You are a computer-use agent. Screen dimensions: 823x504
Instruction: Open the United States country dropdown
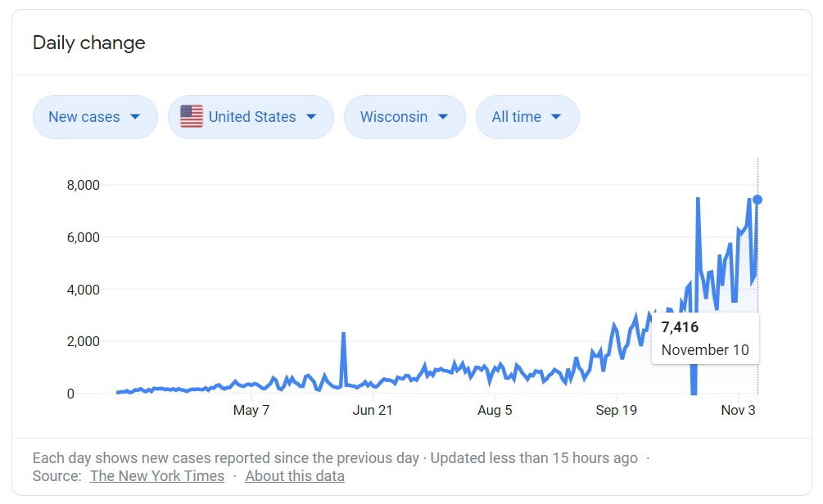251,117
